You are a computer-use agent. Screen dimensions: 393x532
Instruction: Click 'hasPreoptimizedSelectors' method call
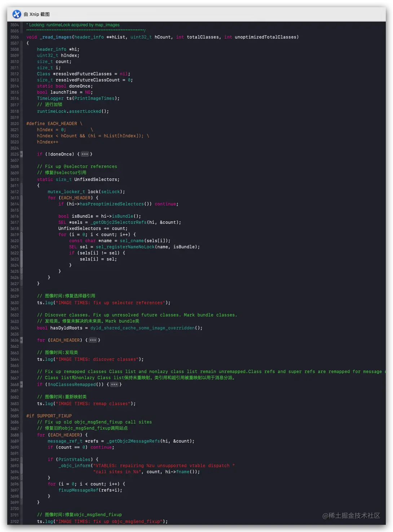point(112,204)
